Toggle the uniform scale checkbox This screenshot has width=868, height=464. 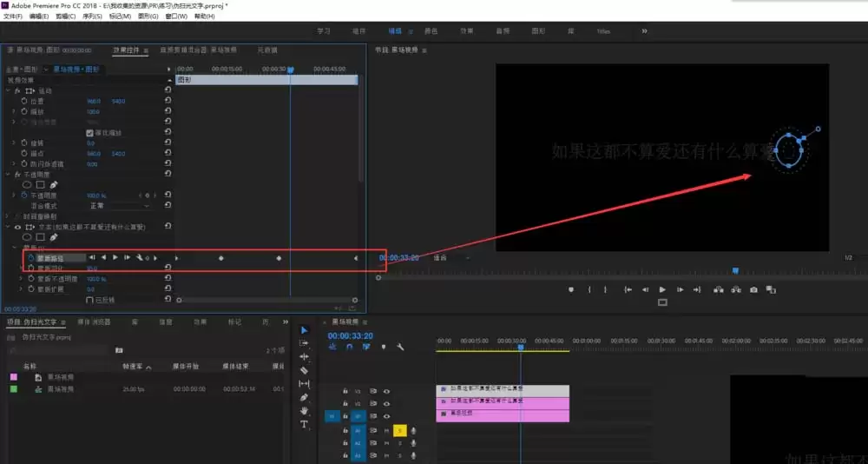[89, 133]
